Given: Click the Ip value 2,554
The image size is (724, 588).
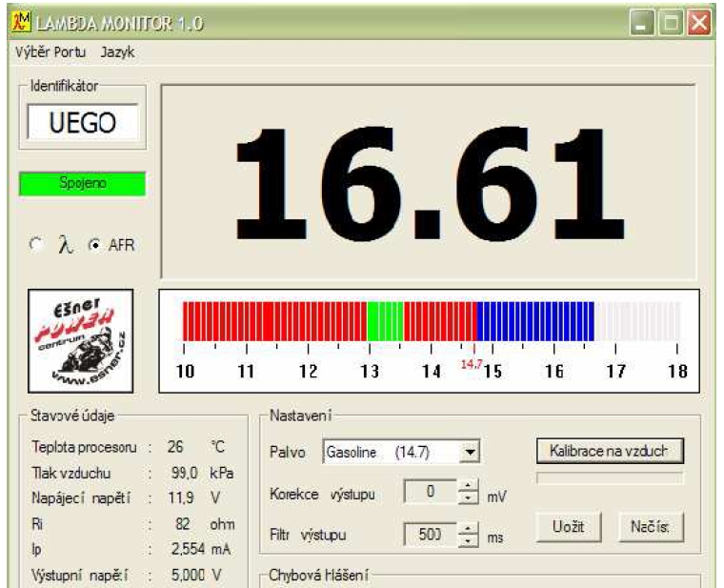Looking at the screenshot, I should [x=188, y=549].
